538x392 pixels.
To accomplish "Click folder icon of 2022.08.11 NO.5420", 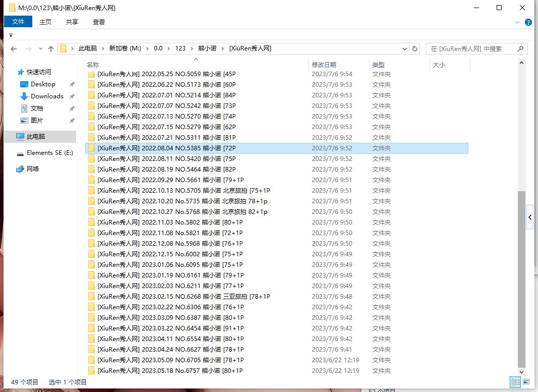I will pyautogui.click(x=91, y=159).
